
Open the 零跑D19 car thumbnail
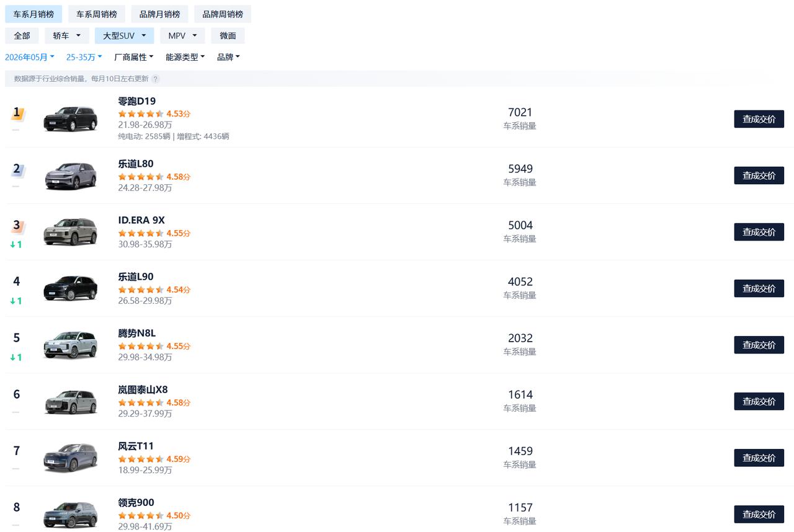pyautogui.click(x=71, y=118)
